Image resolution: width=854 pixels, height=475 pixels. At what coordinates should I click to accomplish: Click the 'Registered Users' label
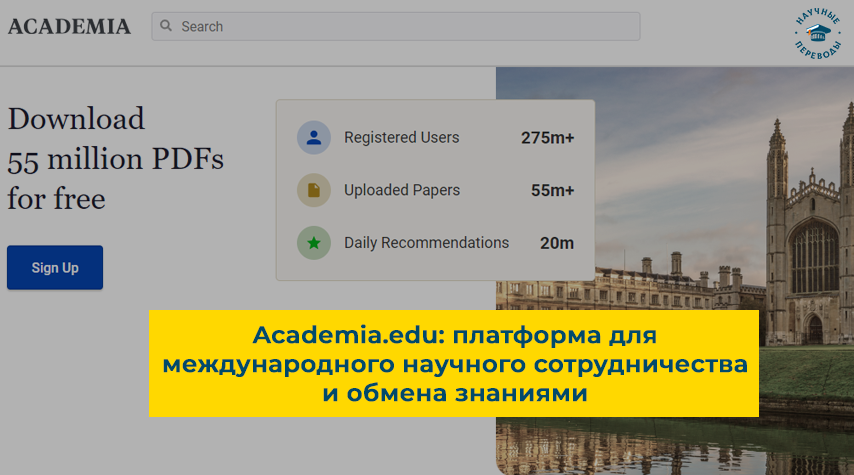point(401,137)
